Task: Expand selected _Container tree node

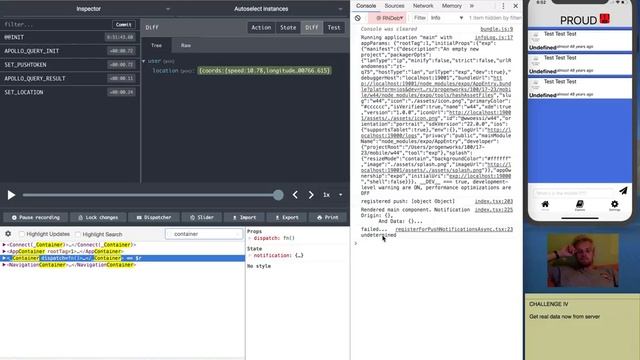Action: (x=4, y=258)
